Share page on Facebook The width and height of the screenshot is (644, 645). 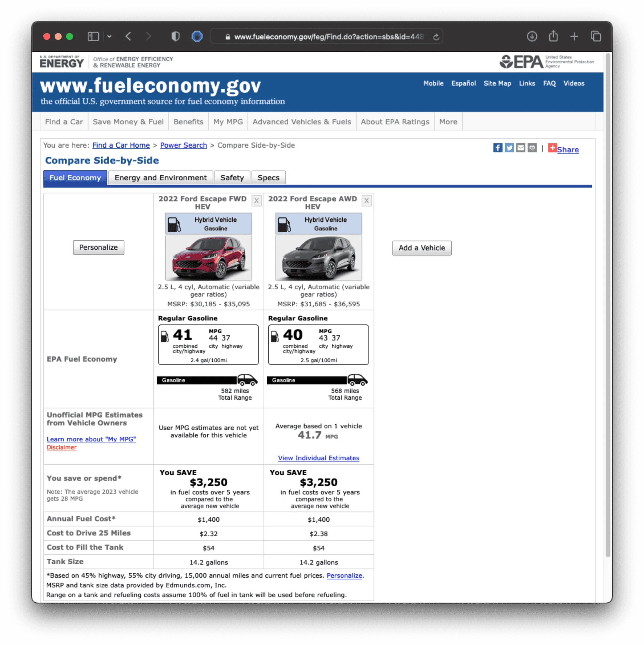click(497, 147)
